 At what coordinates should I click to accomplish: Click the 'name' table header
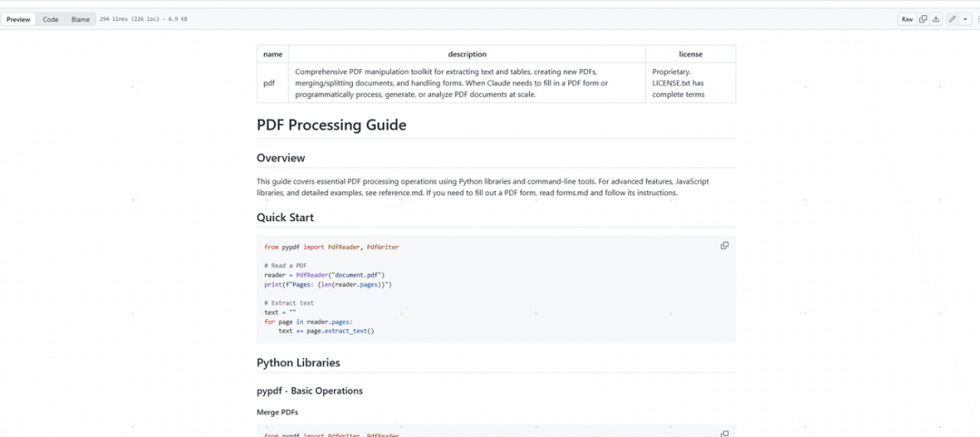272,54
